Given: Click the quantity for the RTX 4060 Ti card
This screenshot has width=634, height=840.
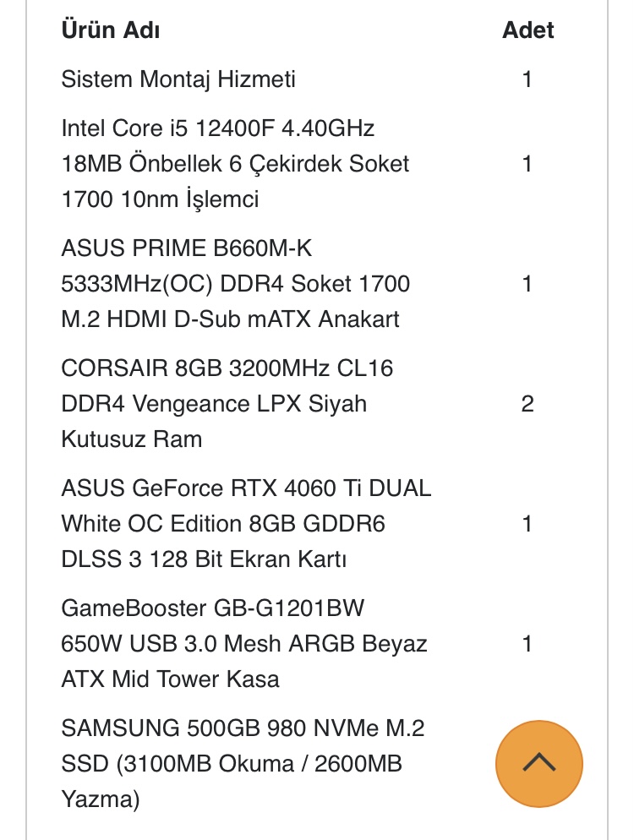Looking at the screenshot, I should [527, 524].
